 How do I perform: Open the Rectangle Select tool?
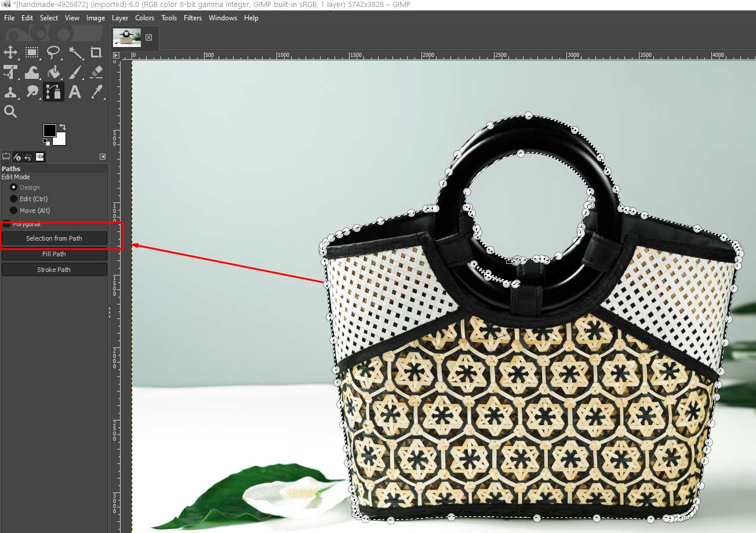pyautogui.click(x=32, y=52)
